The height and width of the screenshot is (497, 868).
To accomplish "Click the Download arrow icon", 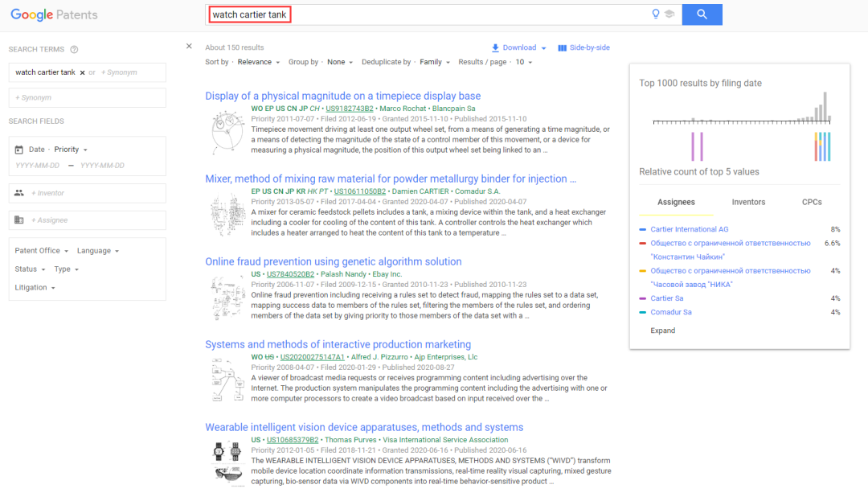I will (495, 47).
